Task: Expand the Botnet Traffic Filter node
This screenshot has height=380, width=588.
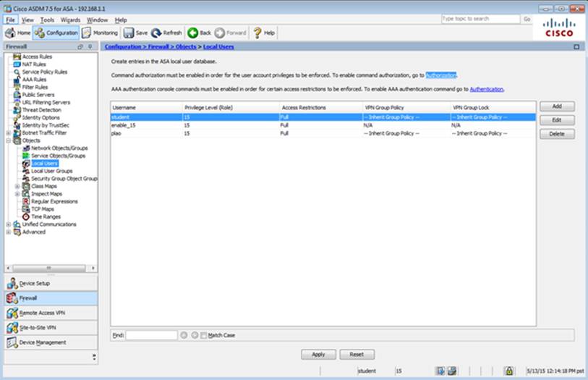Action: [8, 132]
